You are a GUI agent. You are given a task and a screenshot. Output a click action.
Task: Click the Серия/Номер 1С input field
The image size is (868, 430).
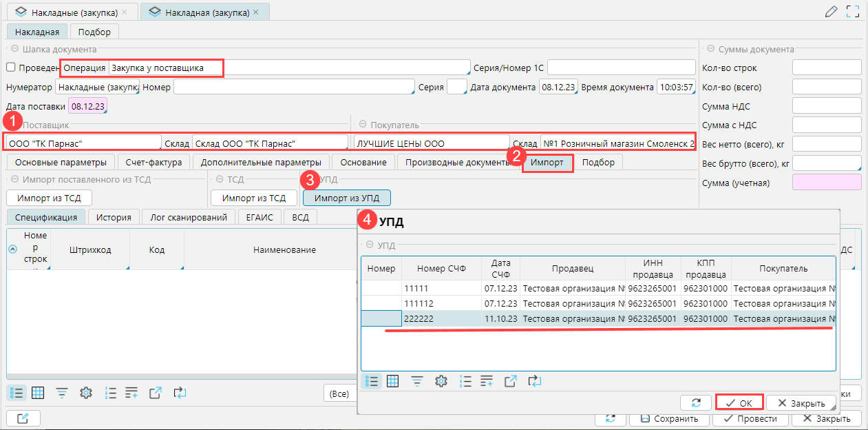(621, 68)
